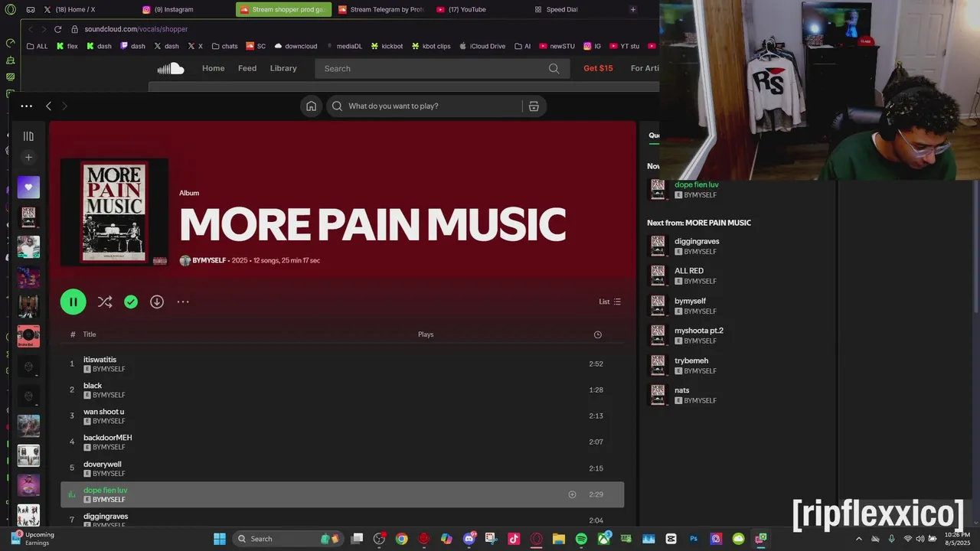This screenshot has width=980, height=551.
Task: Toggle shuffle for the album
Action: (x=105, y=302)
